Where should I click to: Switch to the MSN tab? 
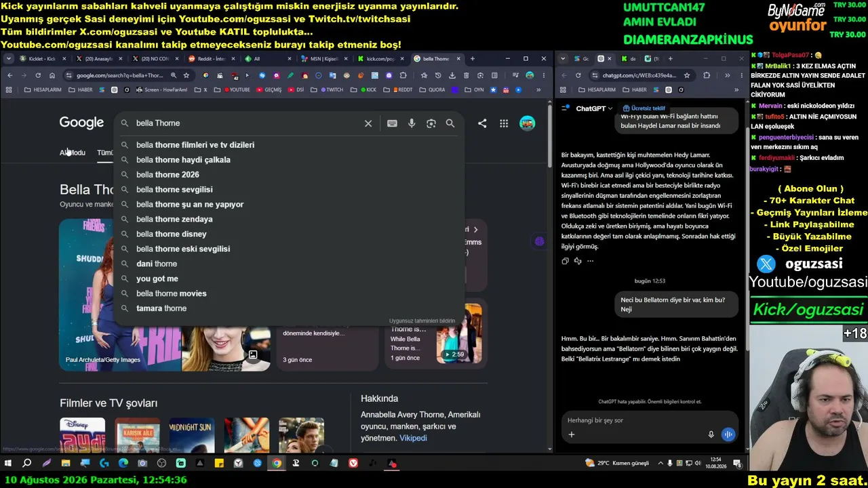click(x=323, y=59)
